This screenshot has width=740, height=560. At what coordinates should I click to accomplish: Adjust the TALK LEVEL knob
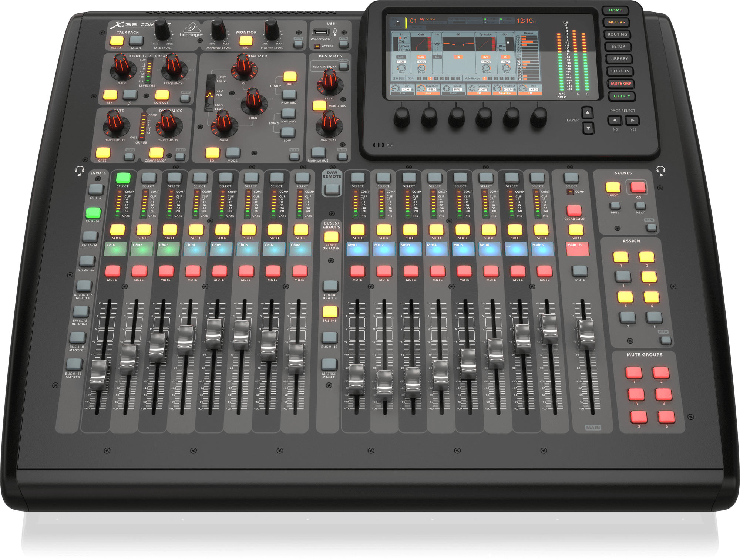tap(162, 30)
